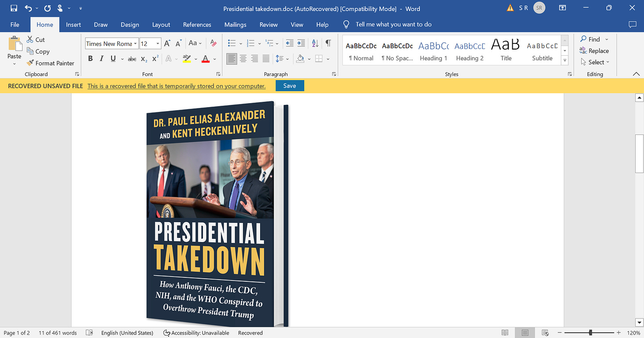
Task: Switch to Web Layout view
Action: [545, 333]
